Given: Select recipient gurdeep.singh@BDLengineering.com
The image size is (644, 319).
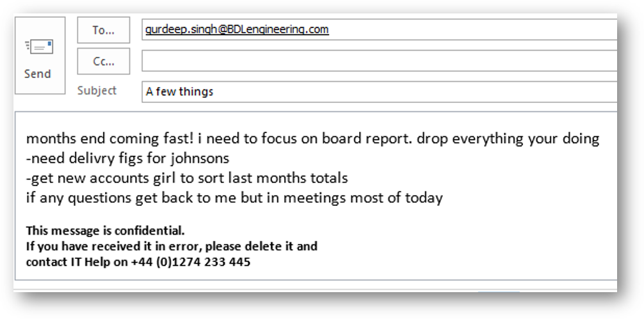Looking at the screenshot, I should pyautogui.click(x=237, y=29).
